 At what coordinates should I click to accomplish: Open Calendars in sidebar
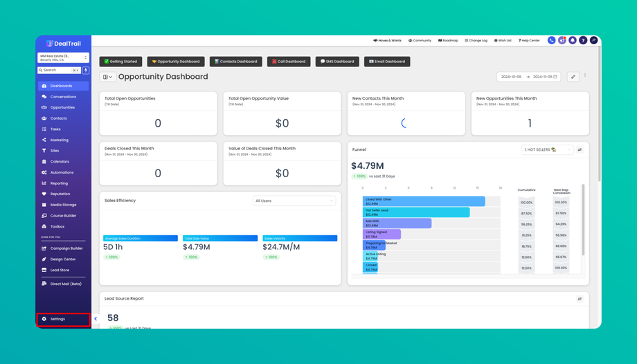point(64,161)
